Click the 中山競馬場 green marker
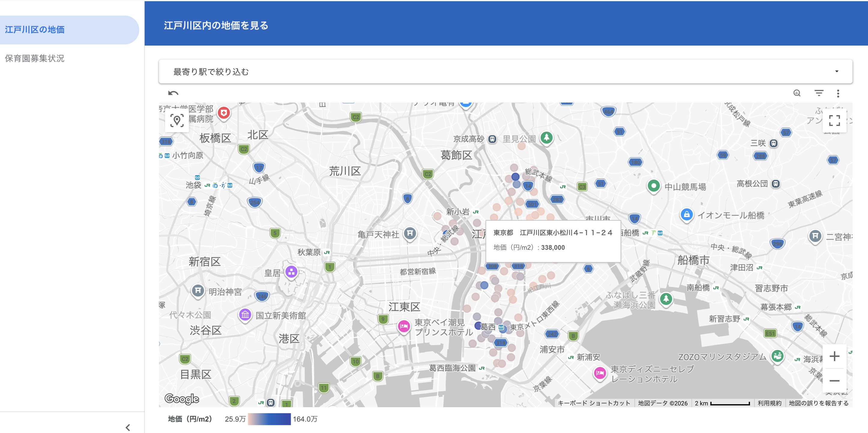Screen dimensions: 868x433 [654, 186]
